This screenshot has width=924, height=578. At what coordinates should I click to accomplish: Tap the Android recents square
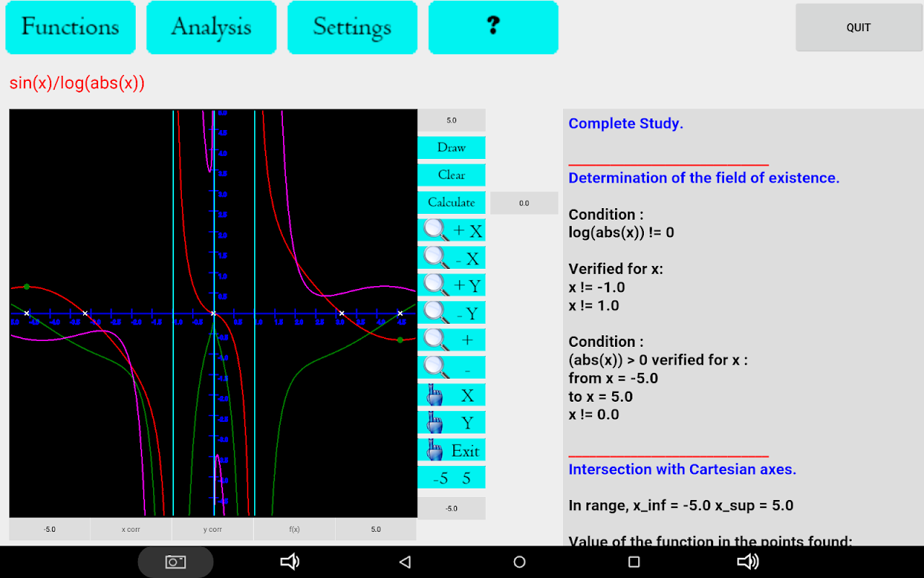click(634, 561)
